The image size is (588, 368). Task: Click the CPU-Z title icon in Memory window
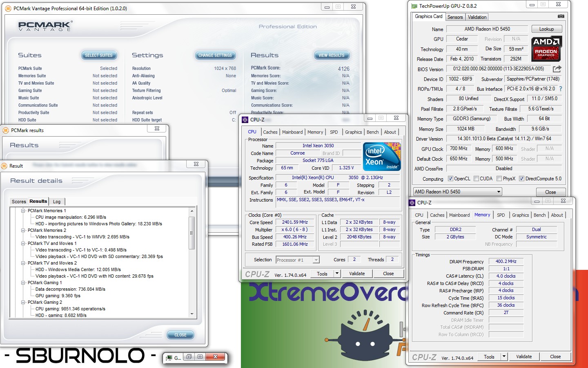pyautogui.click(x=412, y=202)
